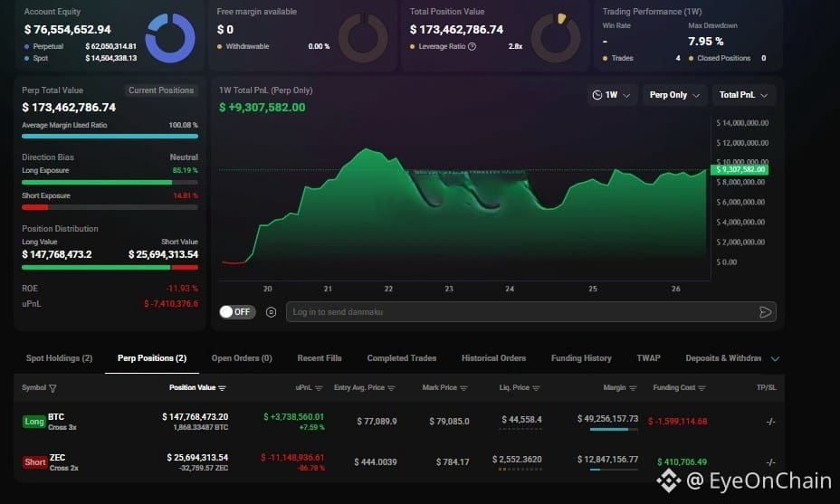The height and width of the screenshot is (504, 840).
Task: Sort by Funding Cost column icon
Action: (702, 388)
